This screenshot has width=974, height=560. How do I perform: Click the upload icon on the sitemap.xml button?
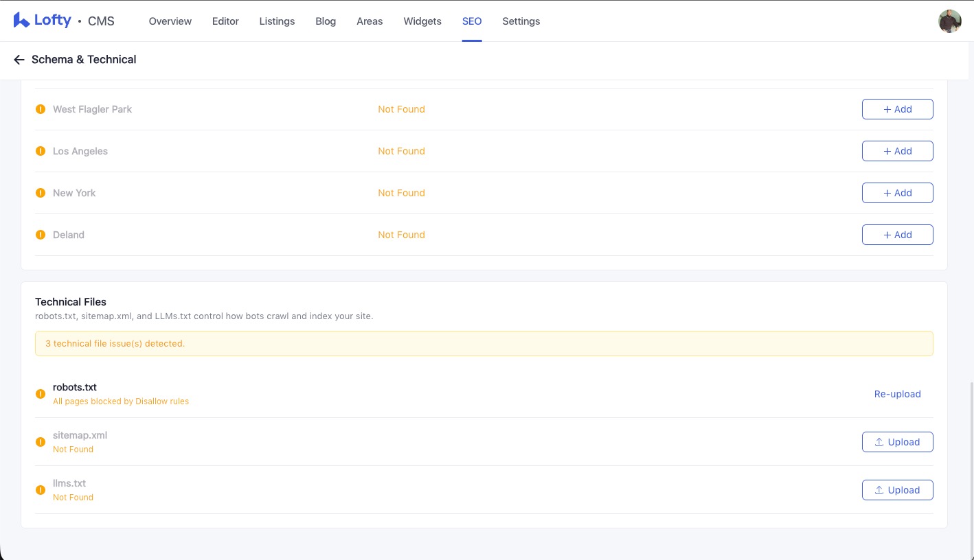point(879,442)
